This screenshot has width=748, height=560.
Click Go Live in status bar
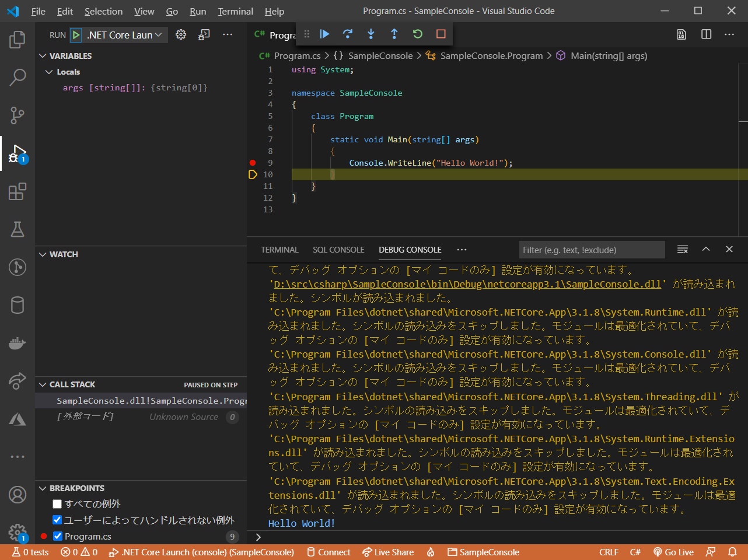coord(673,552)
